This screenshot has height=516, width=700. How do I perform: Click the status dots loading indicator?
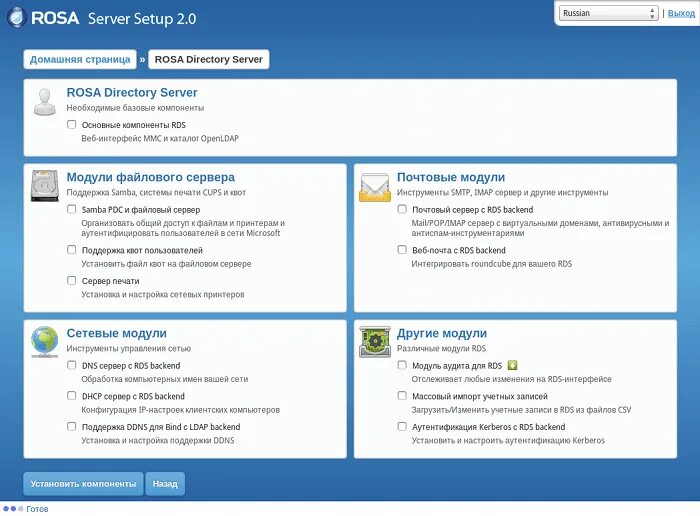13,508
